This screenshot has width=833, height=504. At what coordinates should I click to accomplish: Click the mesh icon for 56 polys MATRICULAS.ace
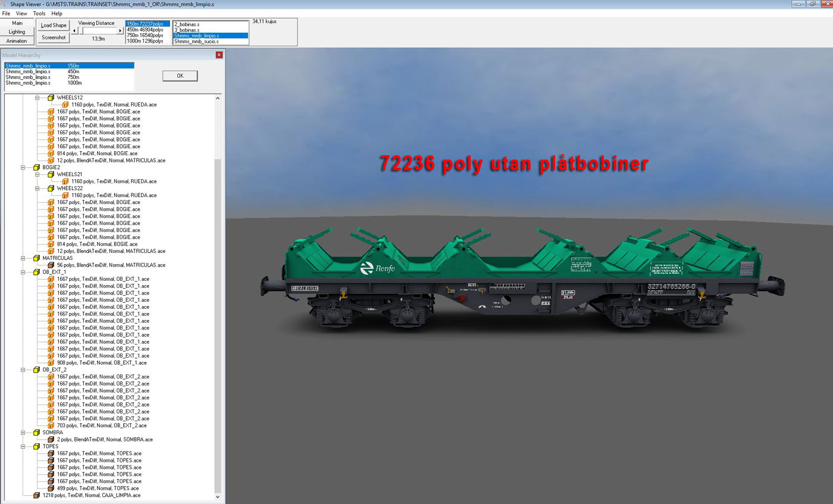pos(51,265)
